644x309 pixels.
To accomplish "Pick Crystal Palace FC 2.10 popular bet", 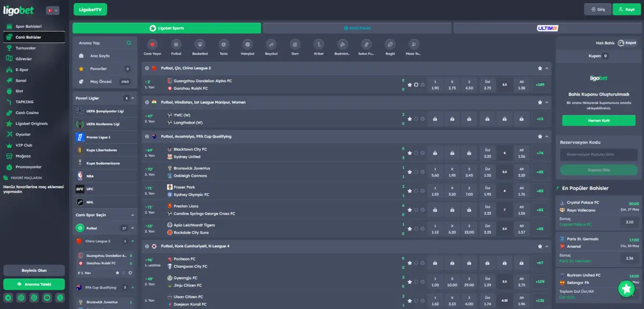I will [630, 221].
